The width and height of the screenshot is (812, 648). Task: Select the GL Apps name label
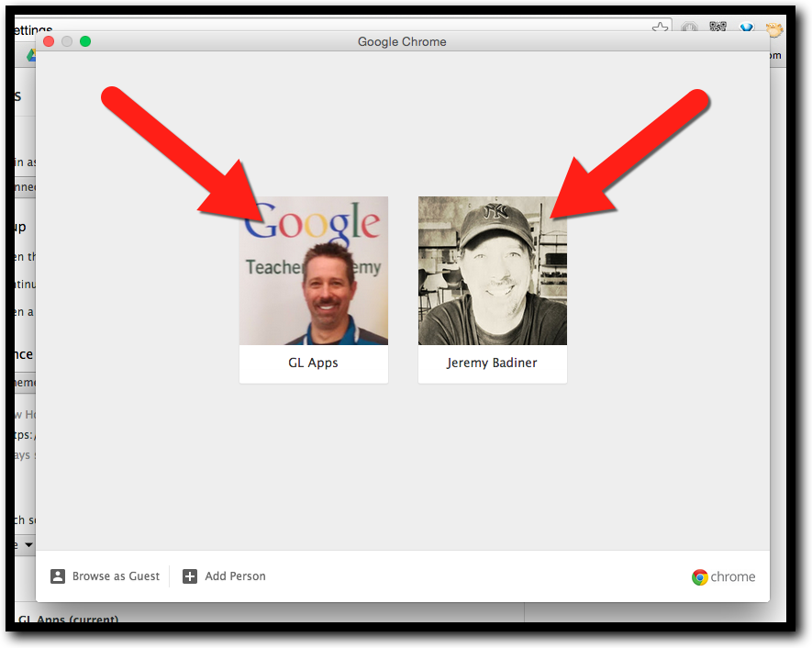click(313, 363)
